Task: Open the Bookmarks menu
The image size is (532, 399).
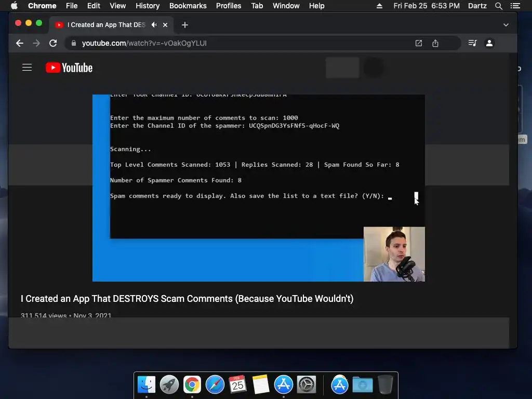Action: [x=188, y=6]
